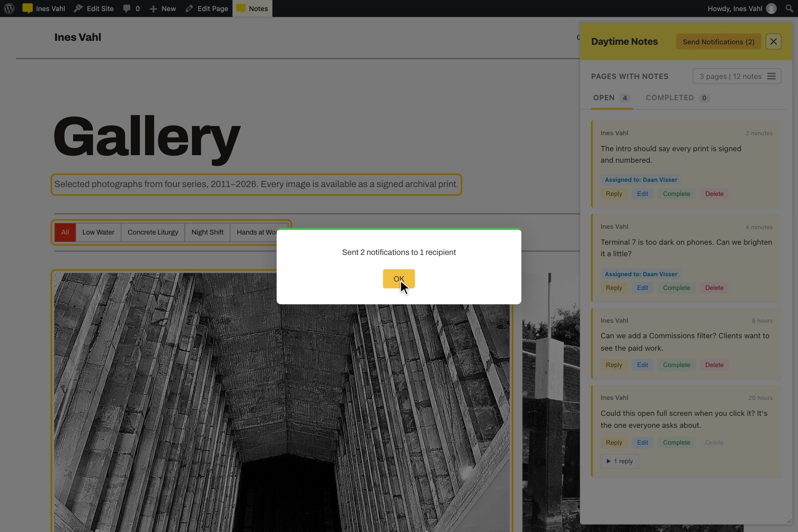Open the comments bubble showing 0
The width and height of the screenshot is (798, 532).
tap(131, 8)
